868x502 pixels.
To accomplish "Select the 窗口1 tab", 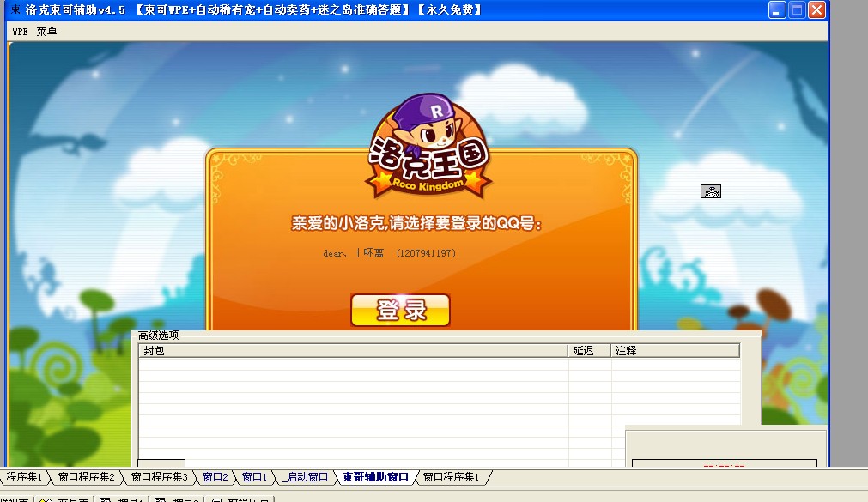I will pyautogui.click(x=255, y=477).
